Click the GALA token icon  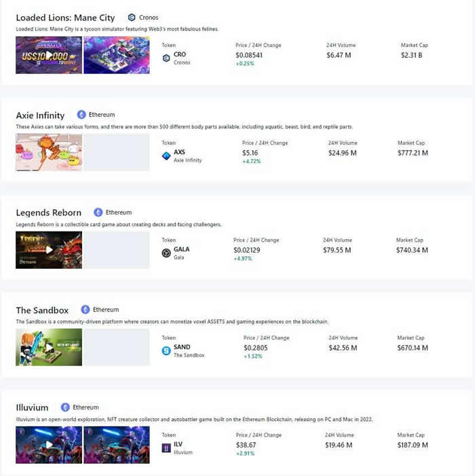(166, 253)
